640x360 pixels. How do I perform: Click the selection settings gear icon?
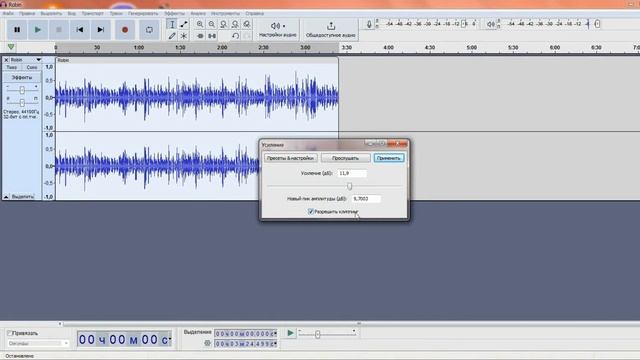point(207,344)
